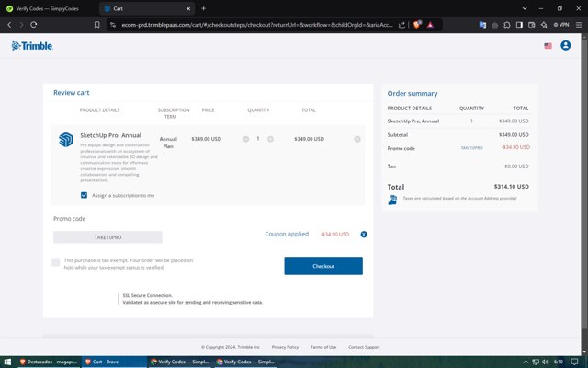Remove SketchUp Pro item from cart
588x368 pixels.
(357, 139)
